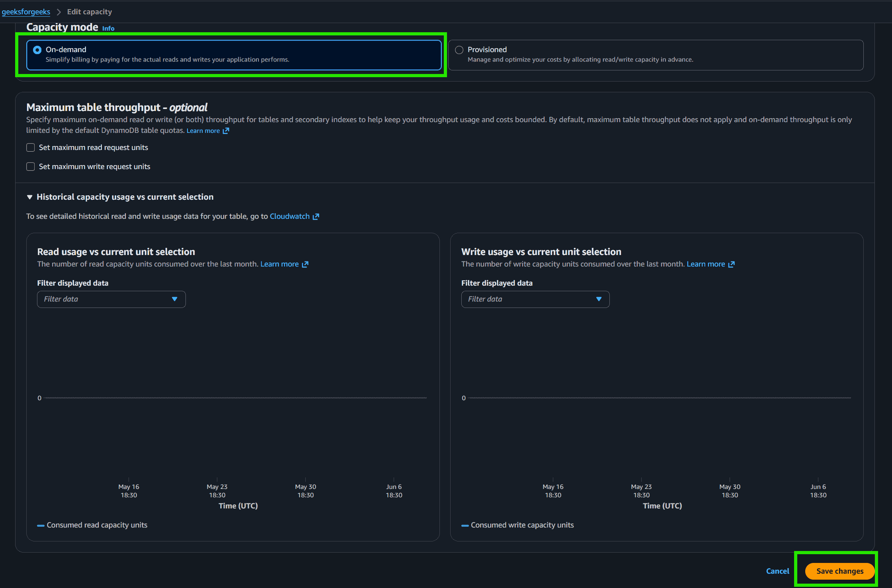Click Time (UTC) axis label on read chart

[x=238, y=506]
